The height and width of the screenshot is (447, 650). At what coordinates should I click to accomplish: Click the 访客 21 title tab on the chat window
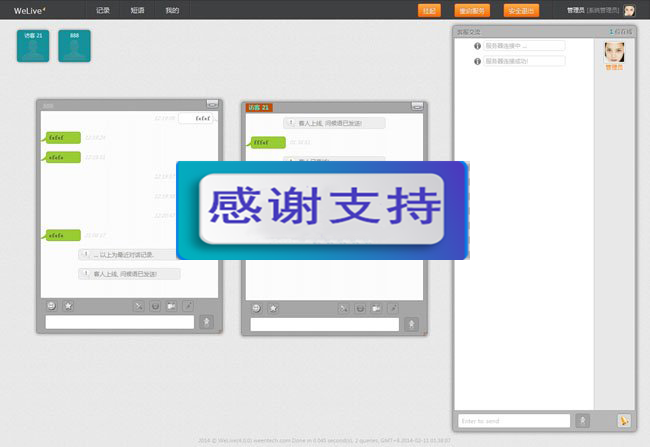click(259, 108)
